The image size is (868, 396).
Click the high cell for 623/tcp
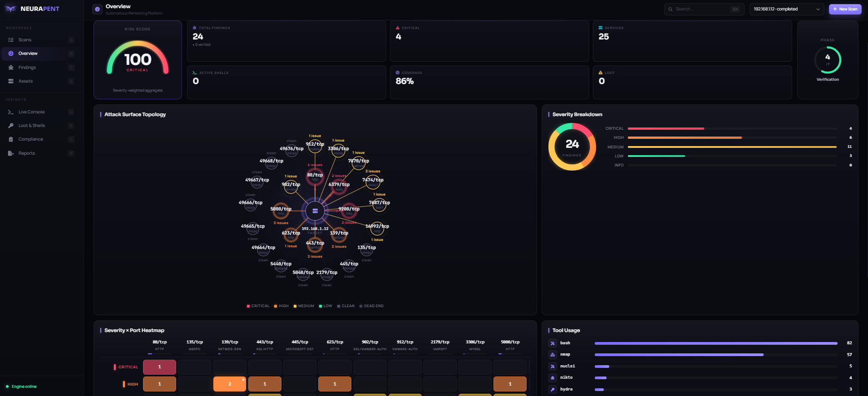pyautogui.click(x=335, y=384)
